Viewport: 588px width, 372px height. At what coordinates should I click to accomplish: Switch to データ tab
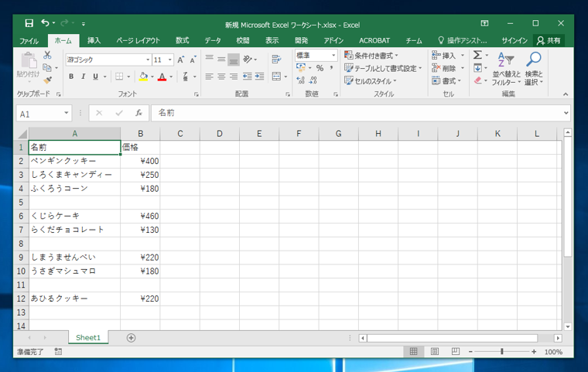[x=213, y=40]
